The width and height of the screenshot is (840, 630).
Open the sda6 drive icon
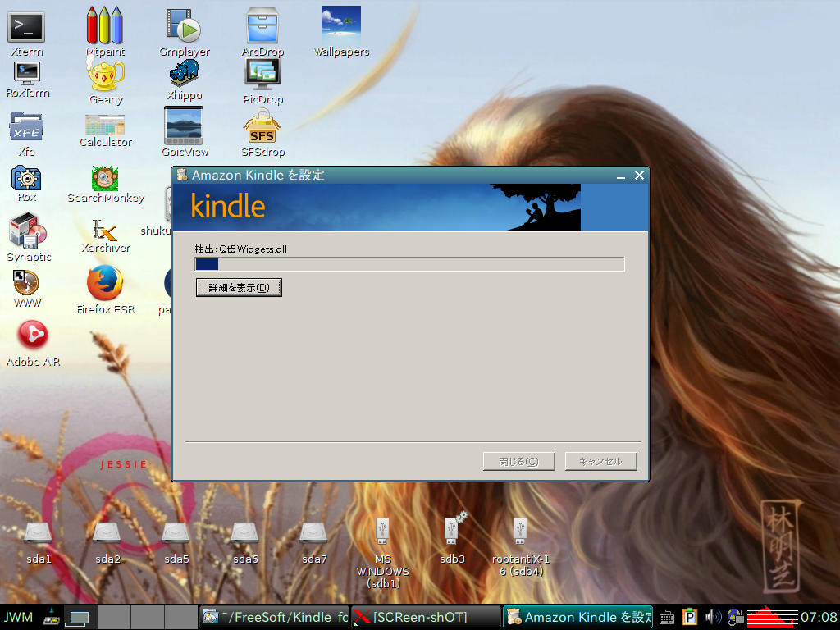[244, 533]
